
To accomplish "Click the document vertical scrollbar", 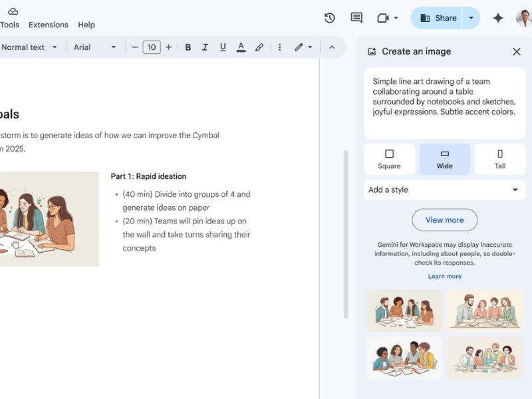I will 346,235.
